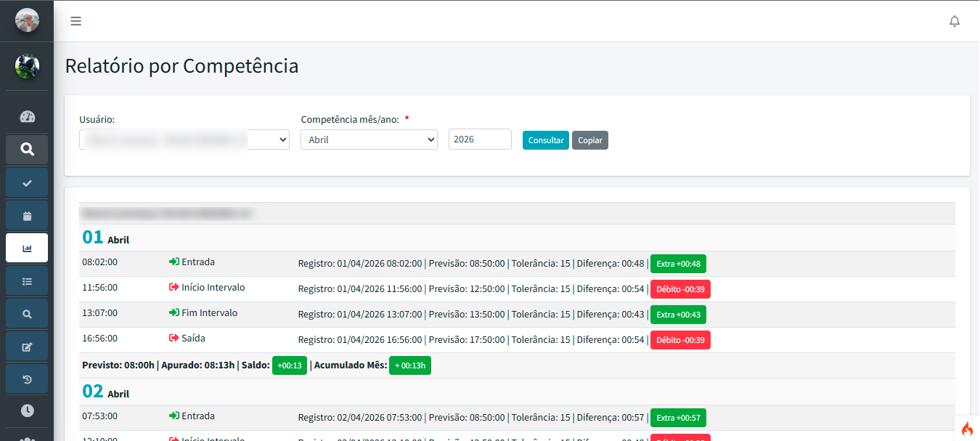Open the history sidebar icon
The width and height of the screenshot is (980, 441).
pyautogui.click(x=27, y=379)
